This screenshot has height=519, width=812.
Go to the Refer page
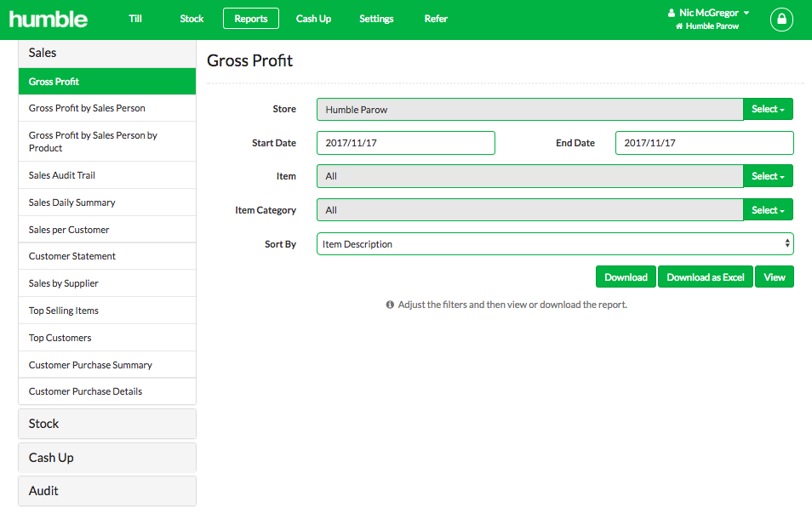click(436, 19)
